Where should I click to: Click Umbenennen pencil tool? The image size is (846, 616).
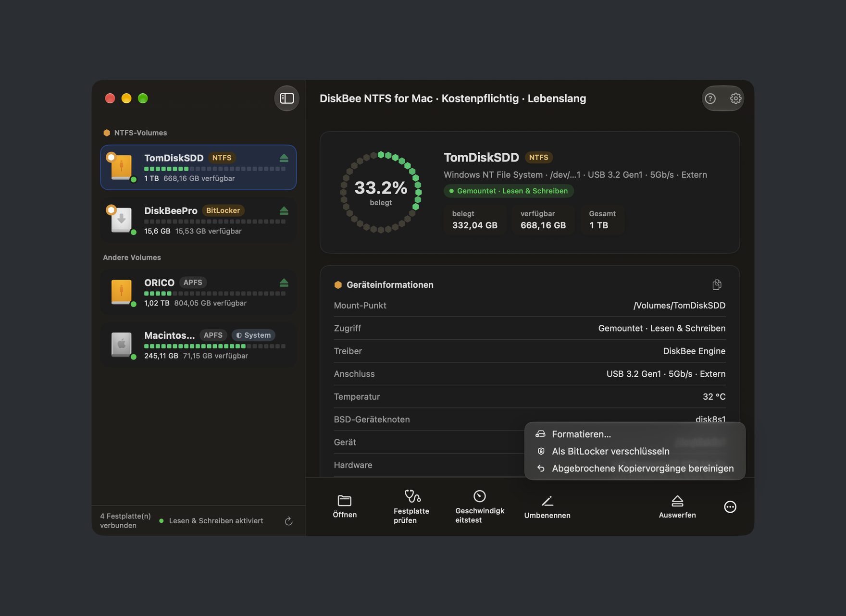547,507
